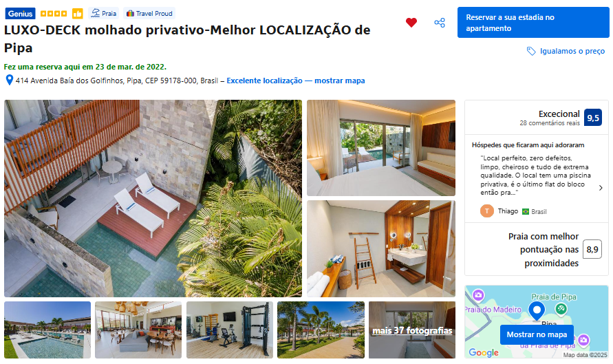The height and width of the screenshot is (364, 613).
Task: Click the blue map marker pin
Action: [537, 311]
